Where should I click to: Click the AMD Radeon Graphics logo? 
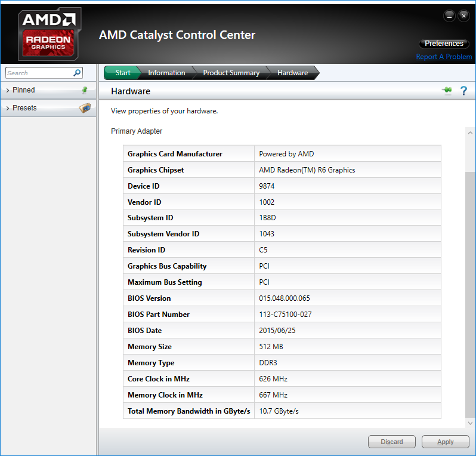coord(50,34)
